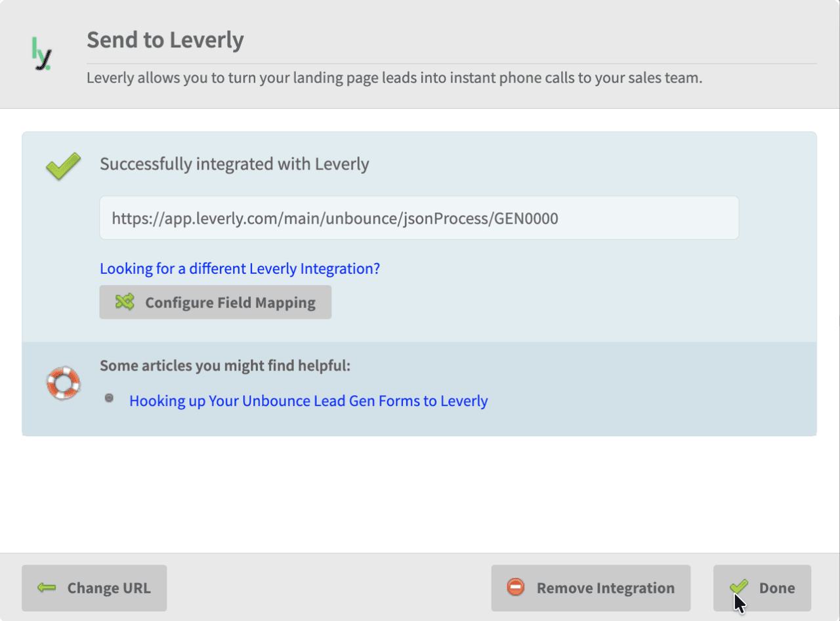840x621 pixels.
Task: Open 'Looking for a different Leverly Integration?' link
Action: pyautogui.click(x=240, y=269)
